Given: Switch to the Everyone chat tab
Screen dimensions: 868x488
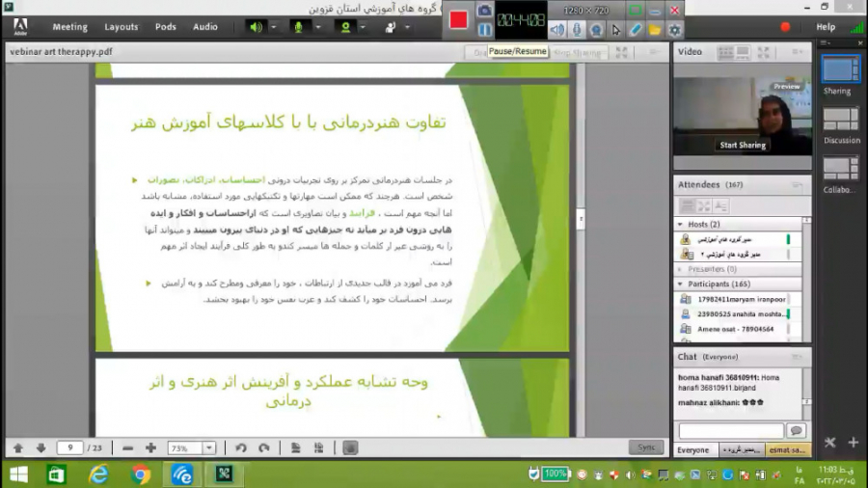Looking at the screenshot, I should tap(693, 450).
